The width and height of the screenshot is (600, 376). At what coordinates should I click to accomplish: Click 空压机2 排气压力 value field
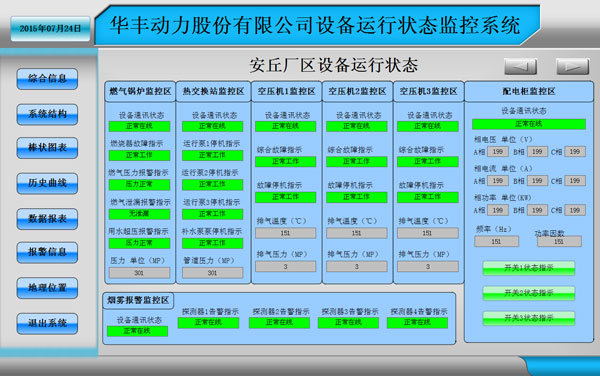click(x=357, y=267)
